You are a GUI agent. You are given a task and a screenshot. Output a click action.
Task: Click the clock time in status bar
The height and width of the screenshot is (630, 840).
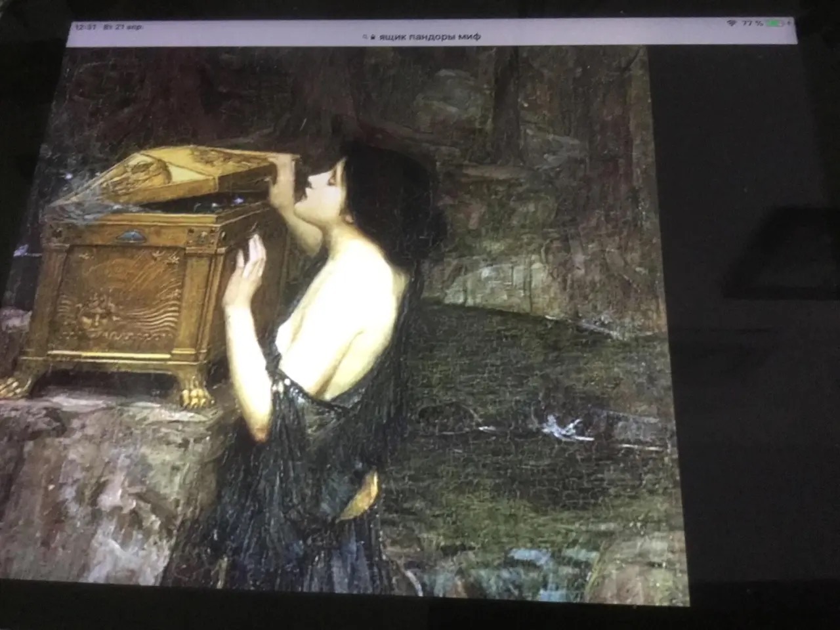pos(86,28)
